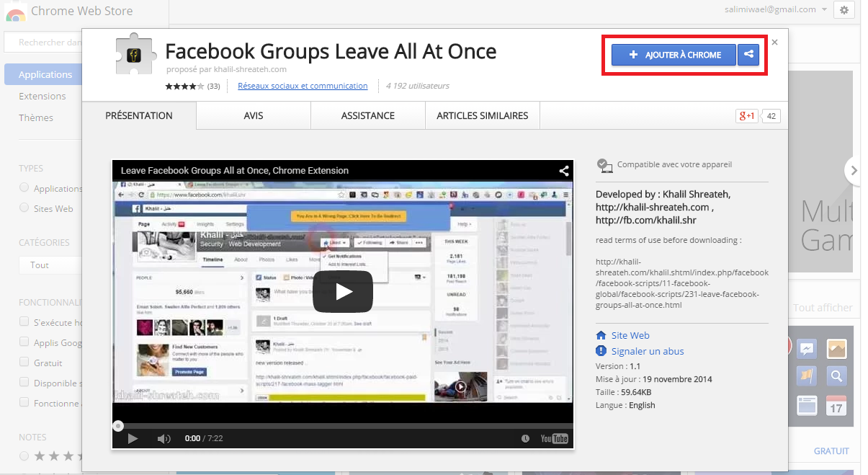Viewport: 868px width, 475px height.
Task: Click the Tout afficher link
Action: 823,307
